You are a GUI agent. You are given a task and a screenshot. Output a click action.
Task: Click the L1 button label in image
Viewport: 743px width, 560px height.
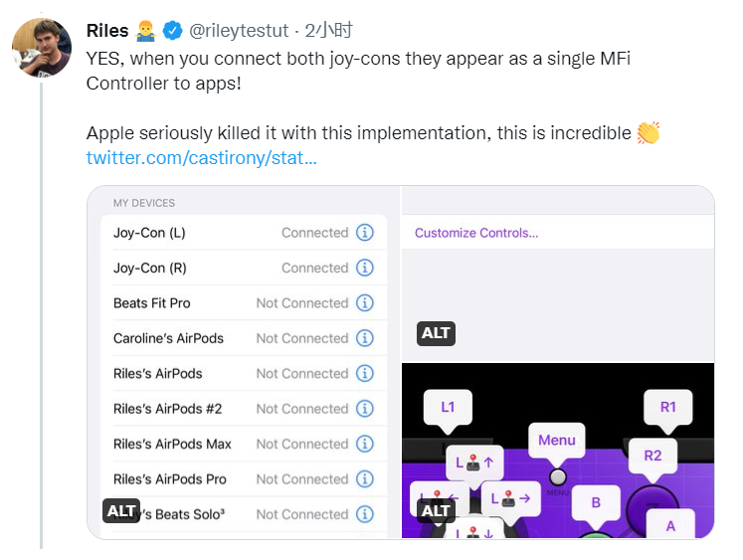click(x=448, y=407)
